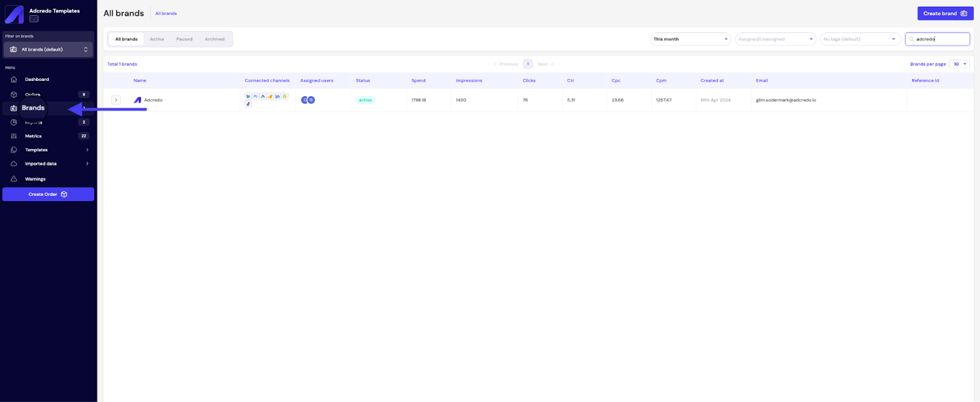Viewport: 980px width, 402px height.
Task: Expand the Adcredo brand row
Action: point(116,100)
